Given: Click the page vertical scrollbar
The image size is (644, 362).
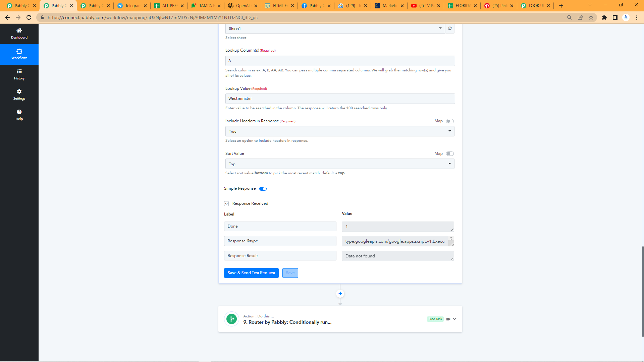Looking at the screenshot, I should coord(642,291).
